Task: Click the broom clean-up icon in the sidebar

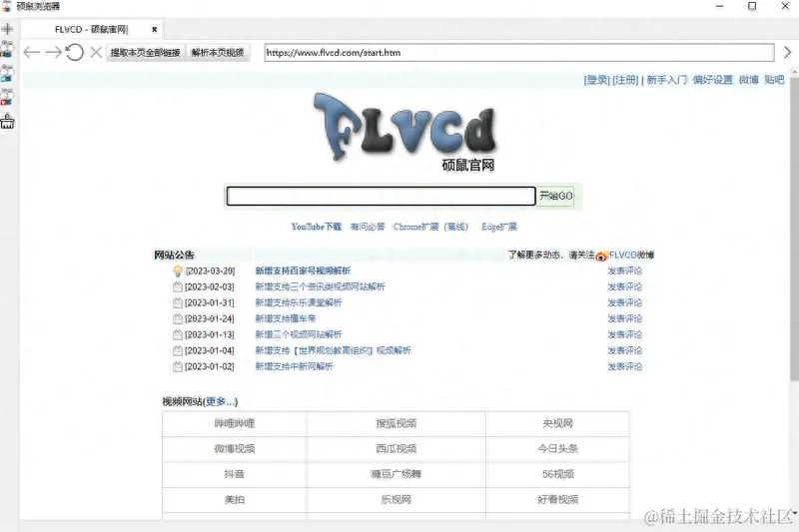Action: point(7,121)
